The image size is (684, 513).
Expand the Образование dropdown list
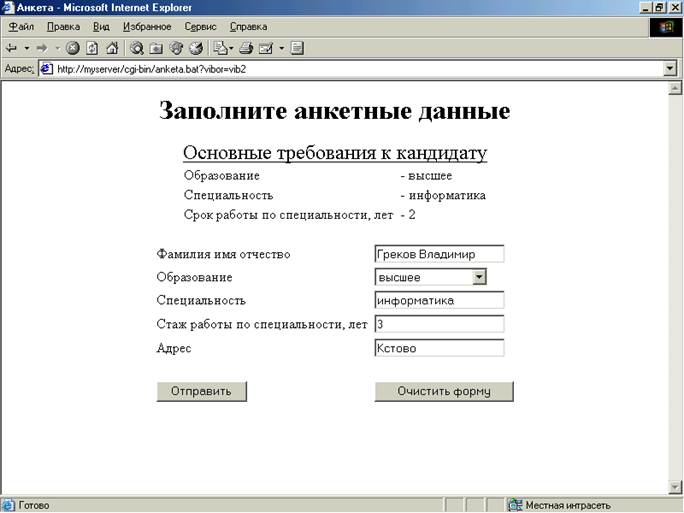pyautogui.click(x=479, y=277)
